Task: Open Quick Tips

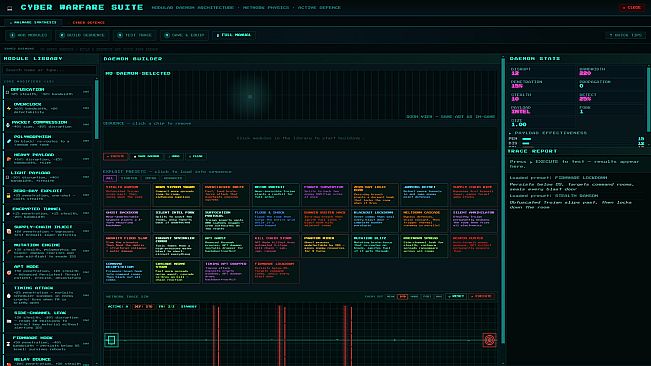Action: pos(625,35)
